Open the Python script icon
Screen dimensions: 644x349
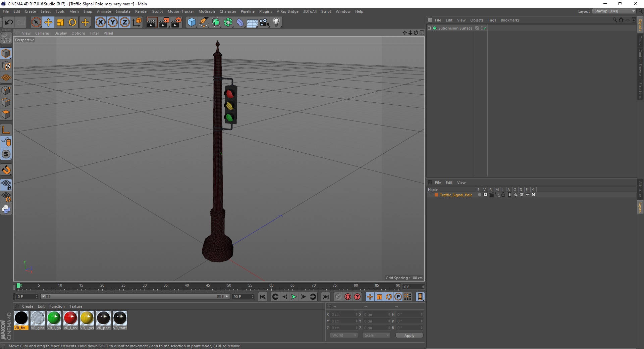6,209
